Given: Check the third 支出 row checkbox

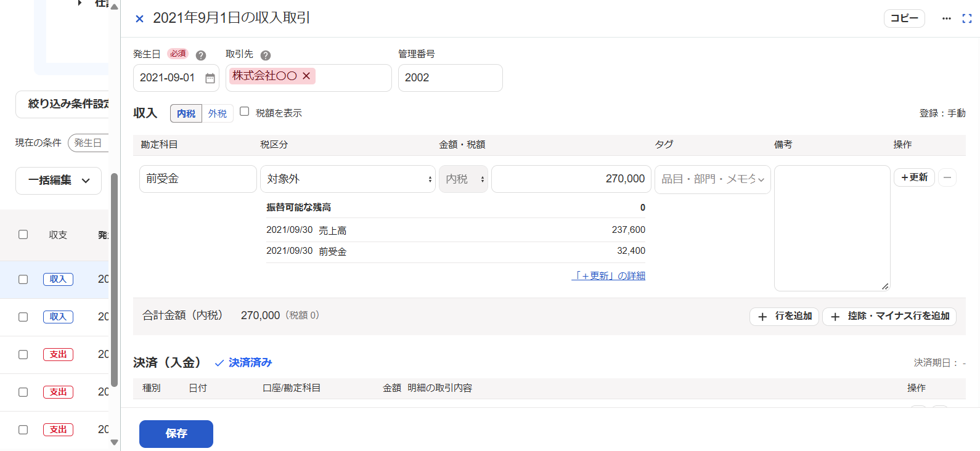Looking at the screenshot, I should point(23,429).
